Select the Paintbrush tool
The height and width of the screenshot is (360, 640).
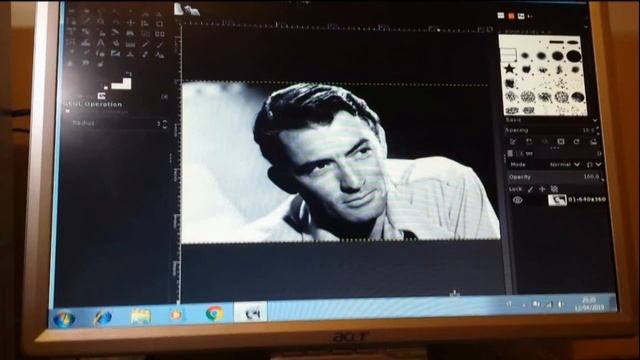click(x=160, y=44)
